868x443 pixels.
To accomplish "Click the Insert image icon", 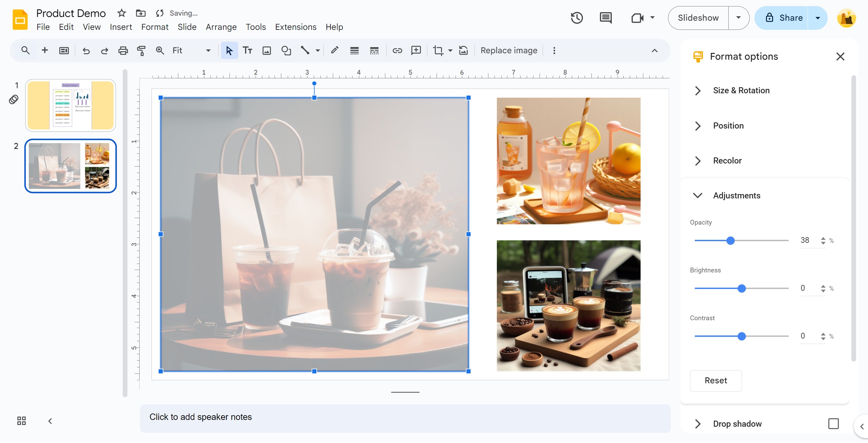I will [x=267, y=51].
